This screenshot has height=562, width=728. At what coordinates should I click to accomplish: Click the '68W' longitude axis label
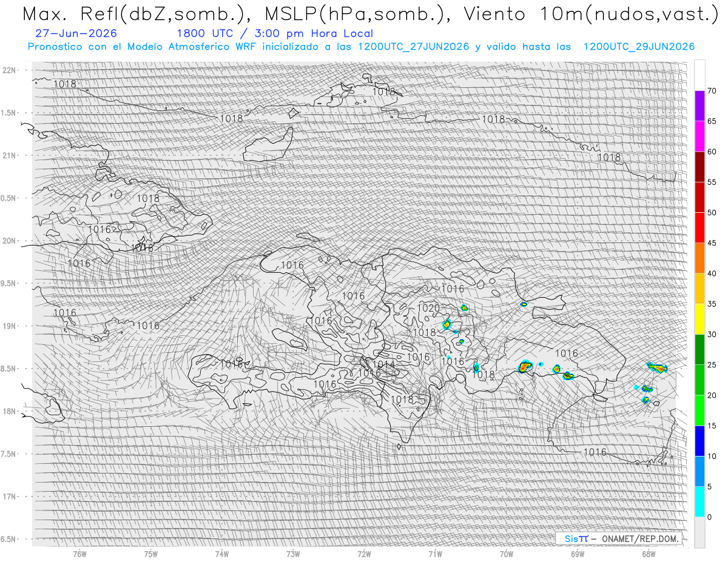pos(649,554)
